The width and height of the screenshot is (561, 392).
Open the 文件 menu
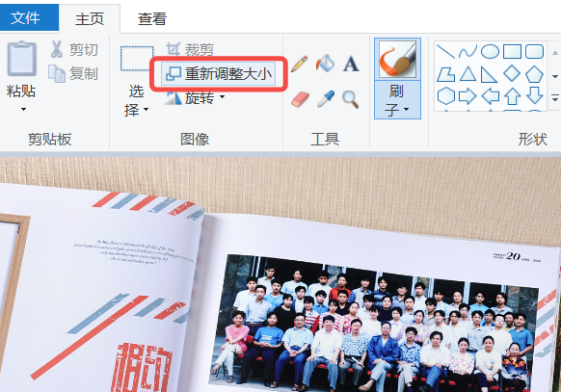(28, 18)
